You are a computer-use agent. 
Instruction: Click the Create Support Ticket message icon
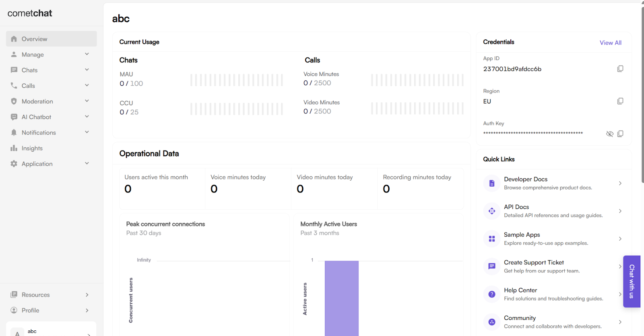492,266
